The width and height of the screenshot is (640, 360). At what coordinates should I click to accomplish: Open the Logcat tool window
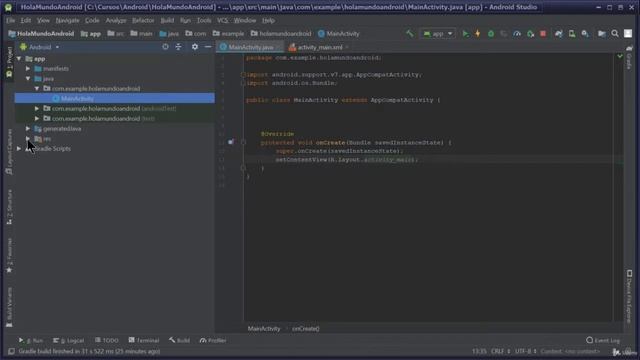coord(69,340)
